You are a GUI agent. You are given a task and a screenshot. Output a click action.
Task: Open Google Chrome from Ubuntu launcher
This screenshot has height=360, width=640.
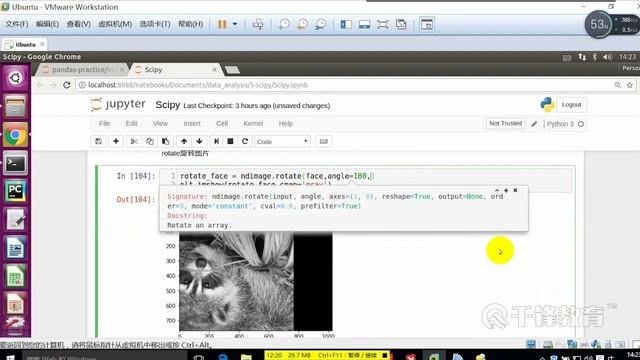point(16,135)
